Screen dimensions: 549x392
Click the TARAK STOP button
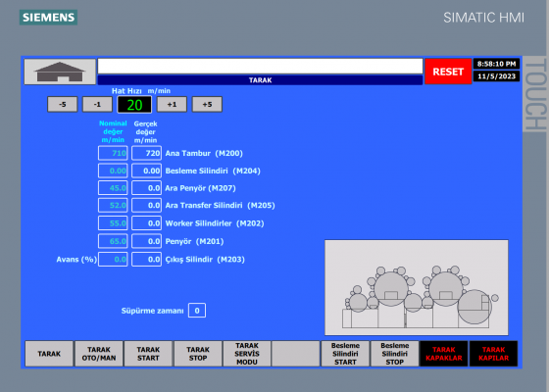(x=198, y=354)
